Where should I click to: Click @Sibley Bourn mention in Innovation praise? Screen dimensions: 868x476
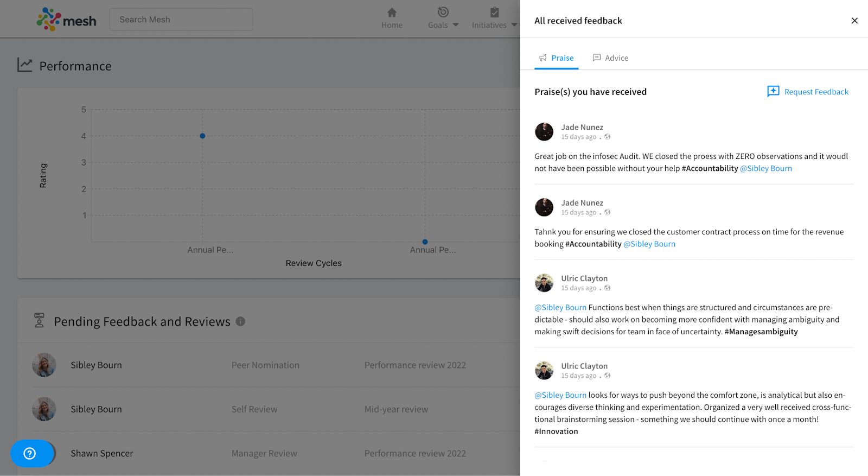(560, 395)
